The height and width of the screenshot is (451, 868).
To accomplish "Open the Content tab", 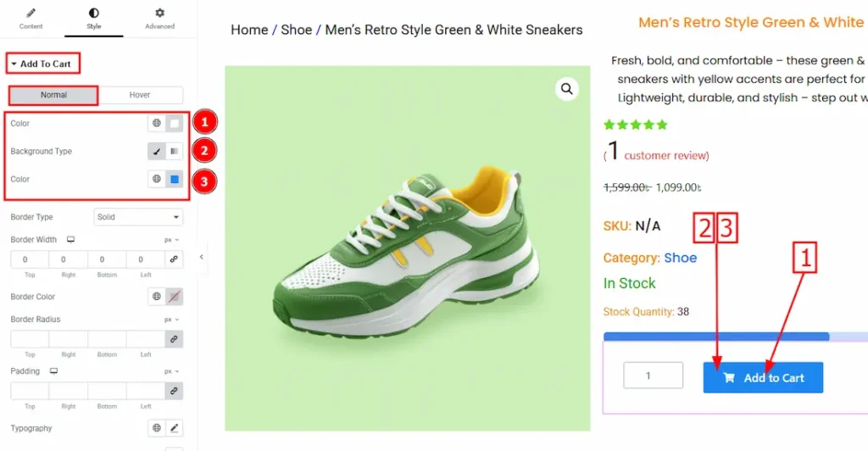I will [31, 19].
